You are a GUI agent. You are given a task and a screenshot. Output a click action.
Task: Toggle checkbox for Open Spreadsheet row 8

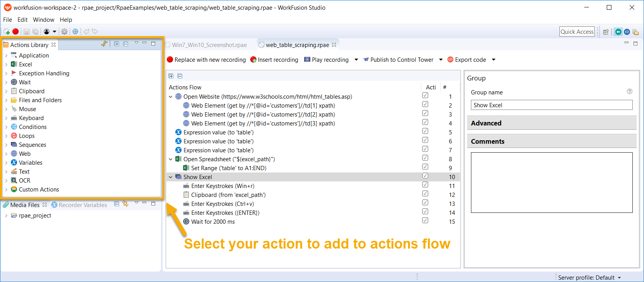pos(425,158)
